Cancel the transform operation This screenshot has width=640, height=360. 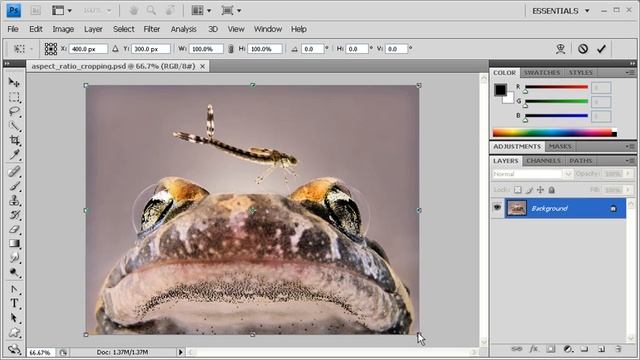tap(583, 49)
